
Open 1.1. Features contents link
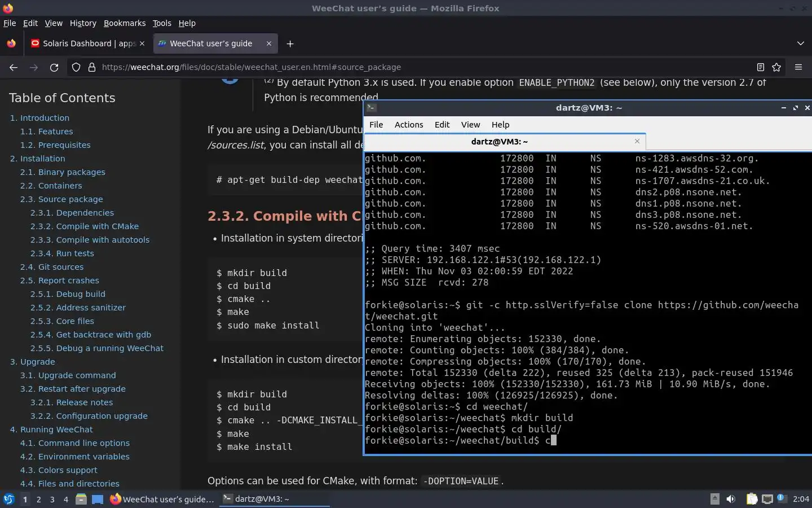pyautogui.click(x=47, y=132)
